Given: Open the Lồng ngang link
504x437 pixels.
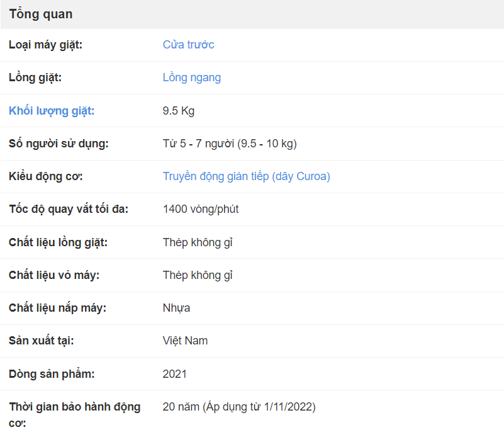Looking at the screenshot, I should tap(191, 77).
